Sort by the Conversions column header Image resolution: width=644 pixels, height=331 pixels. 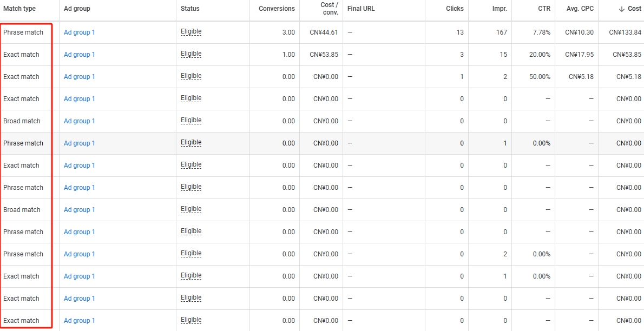(277, 9)
